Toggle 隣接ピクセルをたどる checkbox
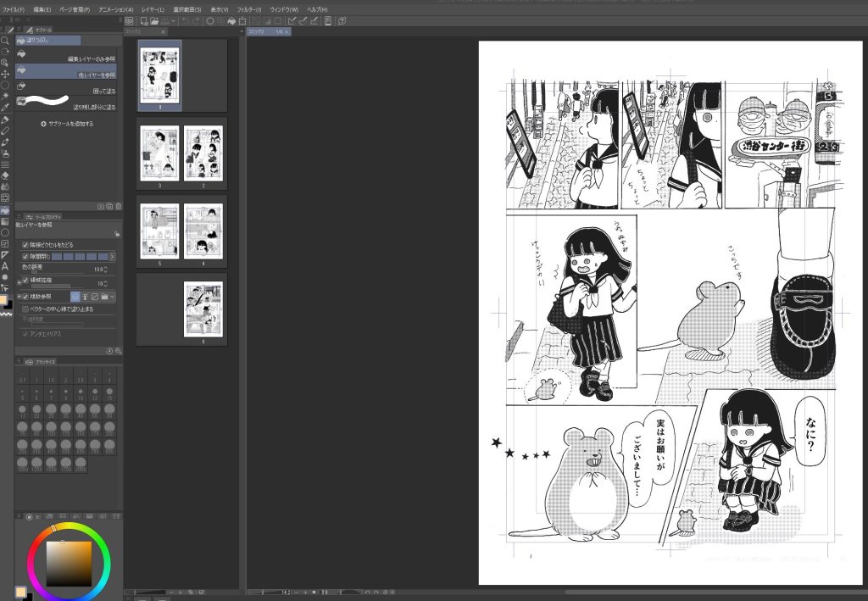 click(x=25, y=244)
